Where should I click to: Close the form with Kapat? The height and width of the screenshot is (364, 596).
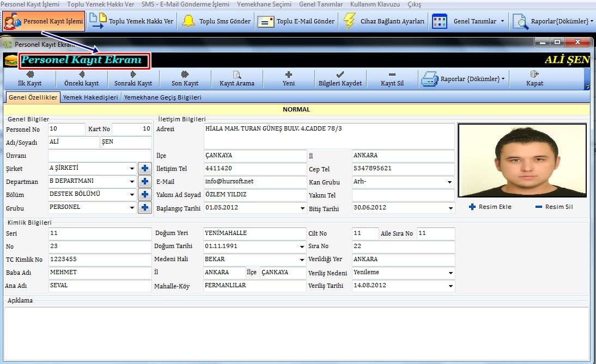coord(534,79)
